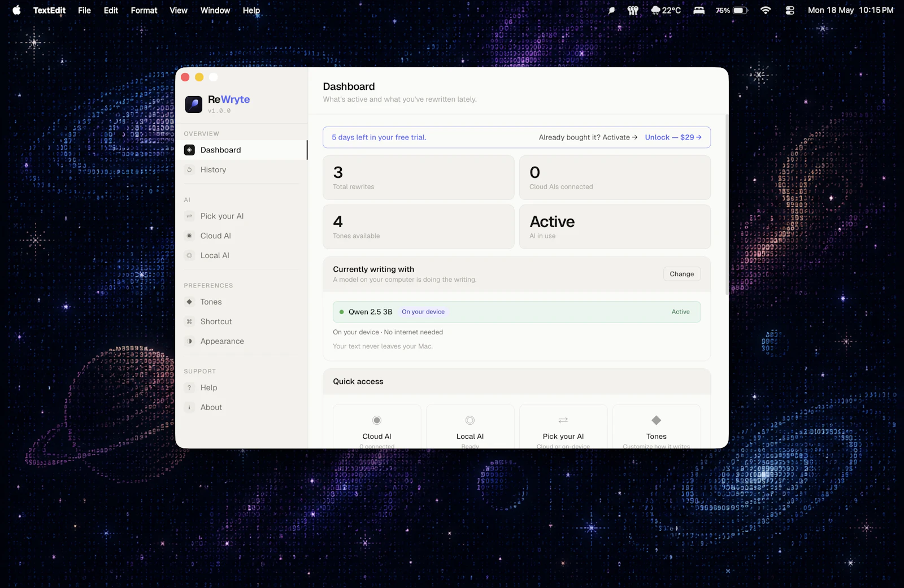The height and width of the screenshot is (588, 904).
Task: Open Appearance preferences
Action: click(242, 341)
